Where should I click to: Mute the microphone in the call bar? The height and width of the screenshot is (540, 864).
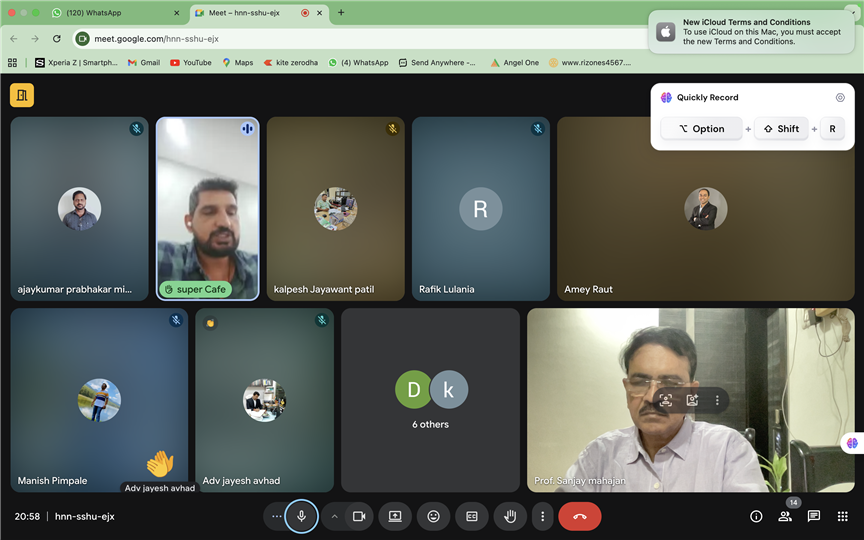(x=301, y=516)
